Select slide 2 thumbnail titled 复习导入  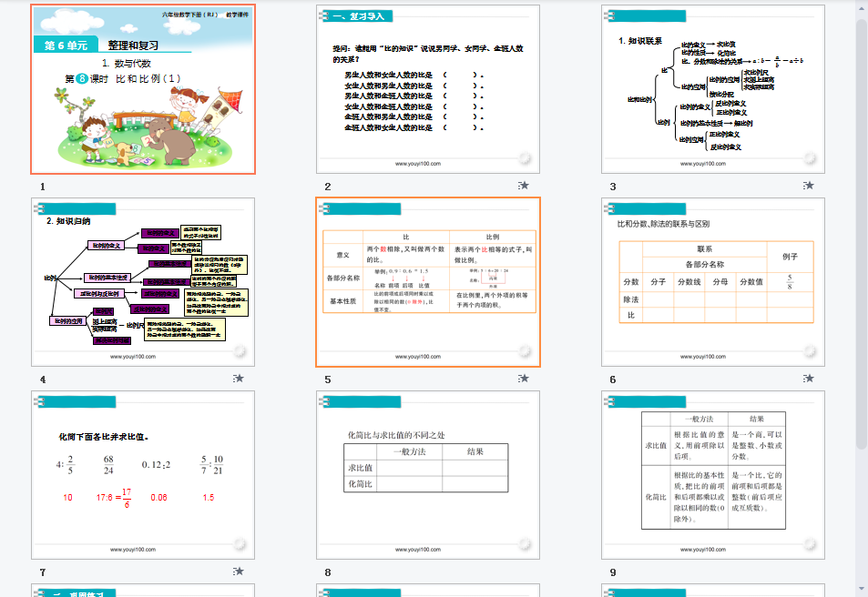(428, 89)
